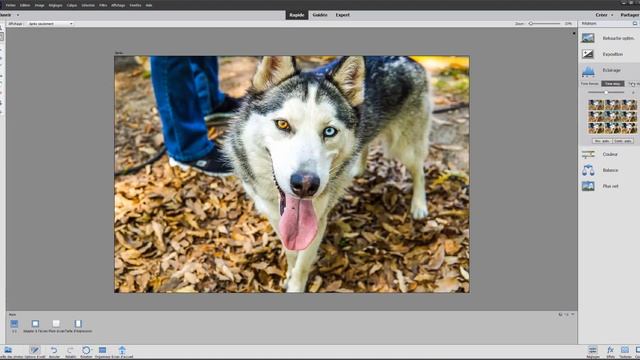
Task: Click the Exposition icon
Action: [x=588, y=54]
